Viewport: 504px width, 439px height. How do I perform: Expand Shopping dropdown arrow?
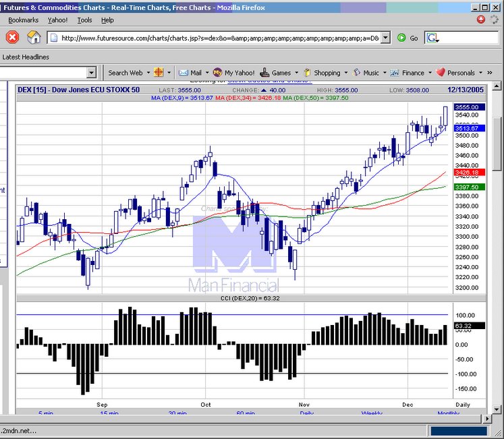click(x=346, y=73)
